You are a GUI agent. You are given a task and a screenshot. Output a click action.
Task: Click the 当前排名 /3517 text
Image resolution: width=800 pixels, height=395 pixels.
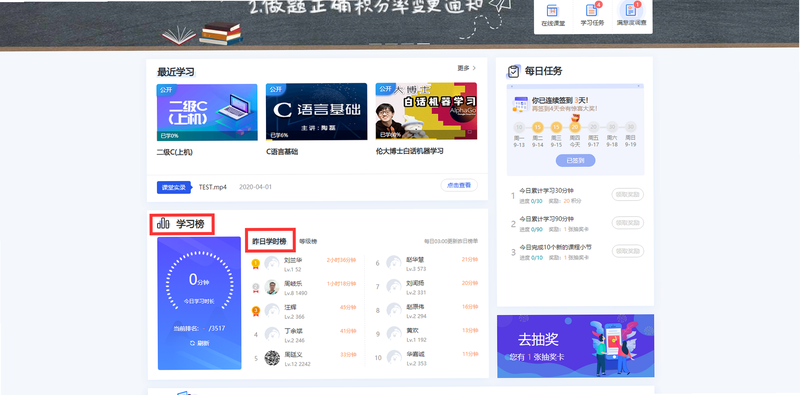(199, 329)
